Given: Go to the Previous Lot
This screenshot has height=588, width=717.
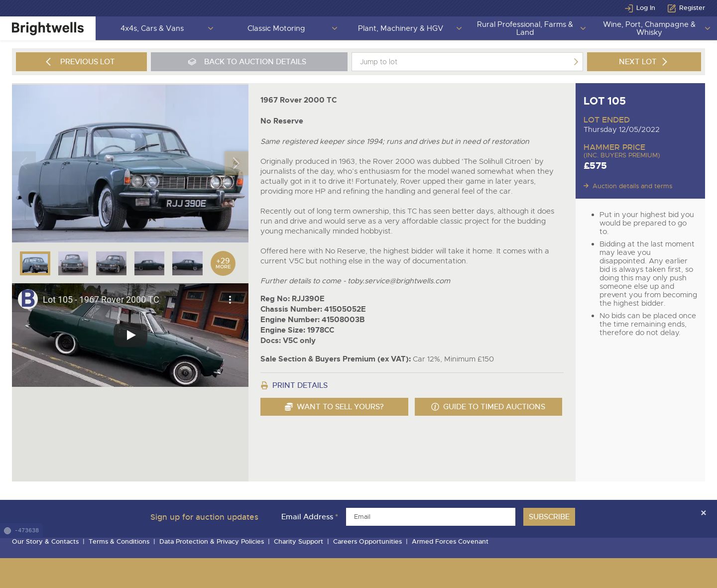Looking at the screenshot, I should (81, 62).
